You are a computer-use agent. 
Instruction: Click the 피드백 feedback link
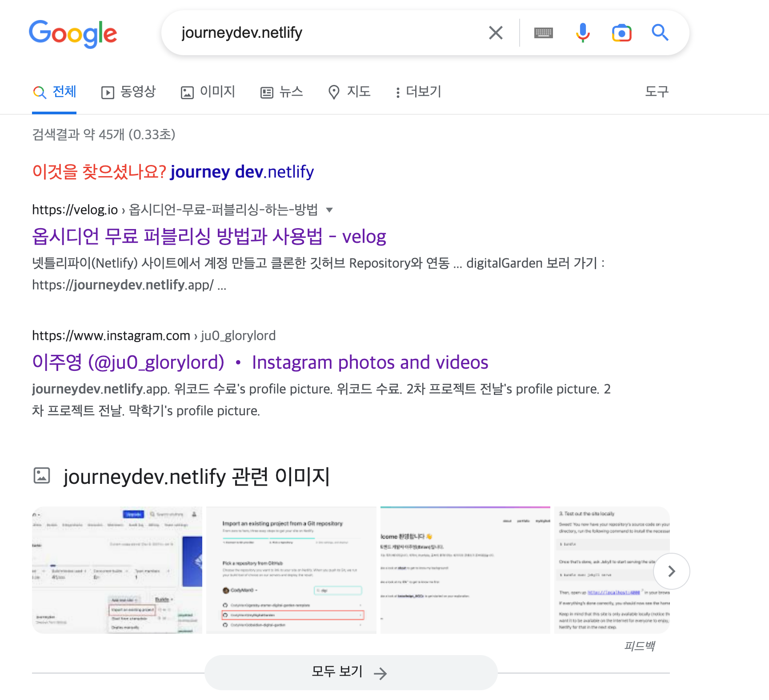[640, 646]
